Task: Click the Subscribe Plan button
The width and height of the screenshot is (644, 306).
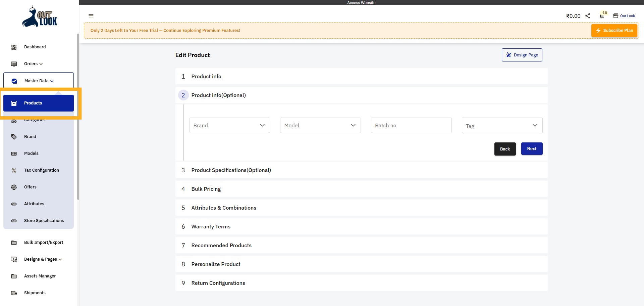Action: click(614, 31)
